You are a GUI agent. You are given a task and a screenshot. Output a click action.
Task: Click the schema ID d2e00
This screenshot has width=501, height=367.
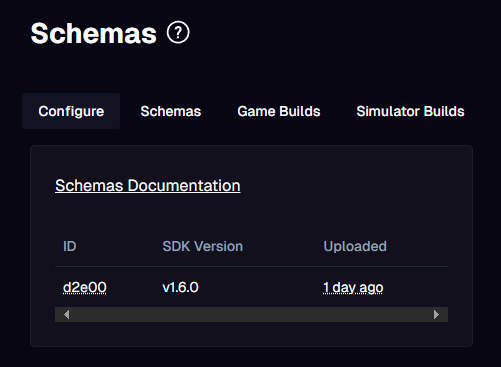click(x=85, y=287)
